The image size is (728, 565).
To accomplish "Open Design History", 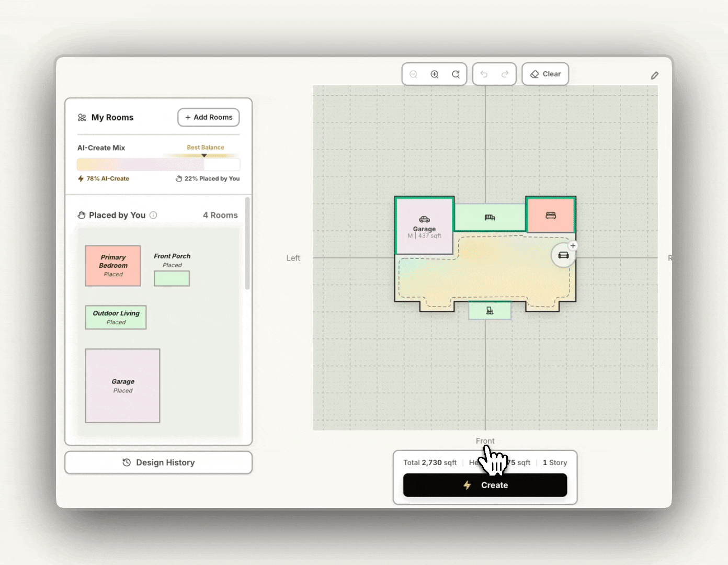I will (158, 462).
